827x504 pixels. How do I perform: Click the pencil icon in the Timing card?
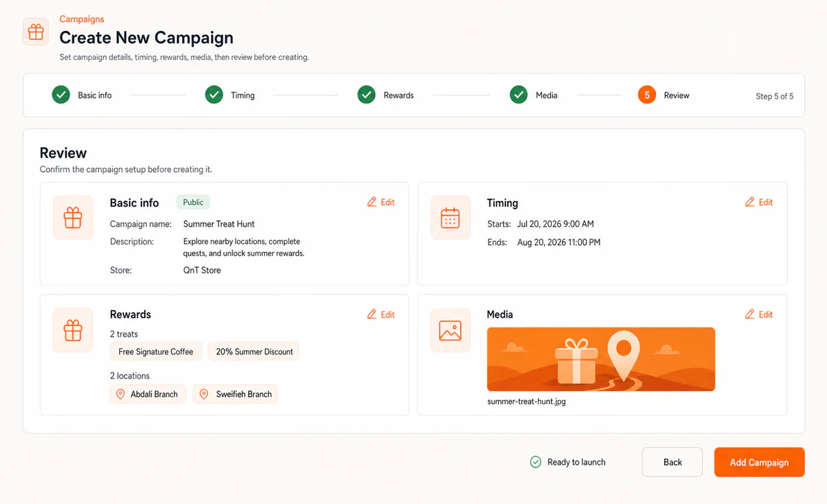pos(750,202)
